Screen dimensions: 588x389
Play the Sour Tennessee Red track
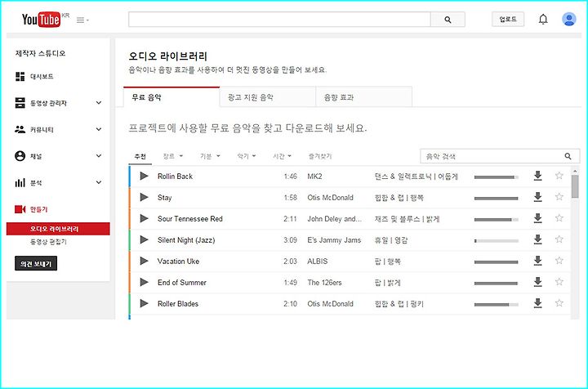point(144,218)
